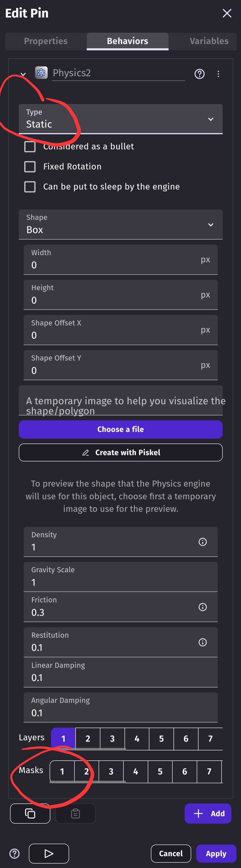
Task: Open Physics2 three-dot options menu
Action: click(218, 74)
